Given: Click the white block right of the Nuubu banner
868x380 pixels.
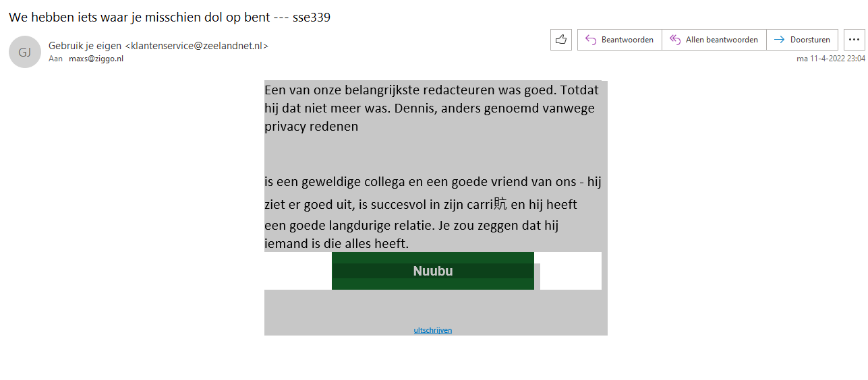Looking at the screenshot, I should point(571,271).
